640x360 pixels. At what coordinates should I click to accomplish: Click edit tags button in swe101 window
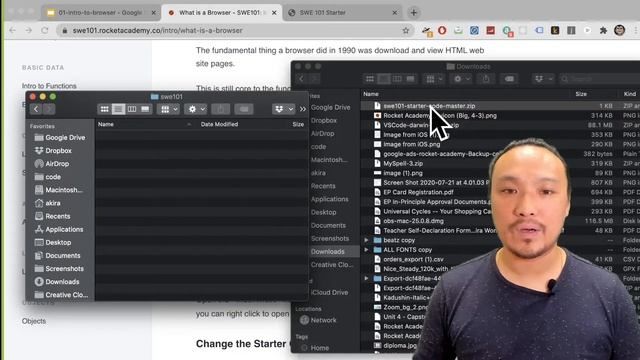[x=244, y=109]
